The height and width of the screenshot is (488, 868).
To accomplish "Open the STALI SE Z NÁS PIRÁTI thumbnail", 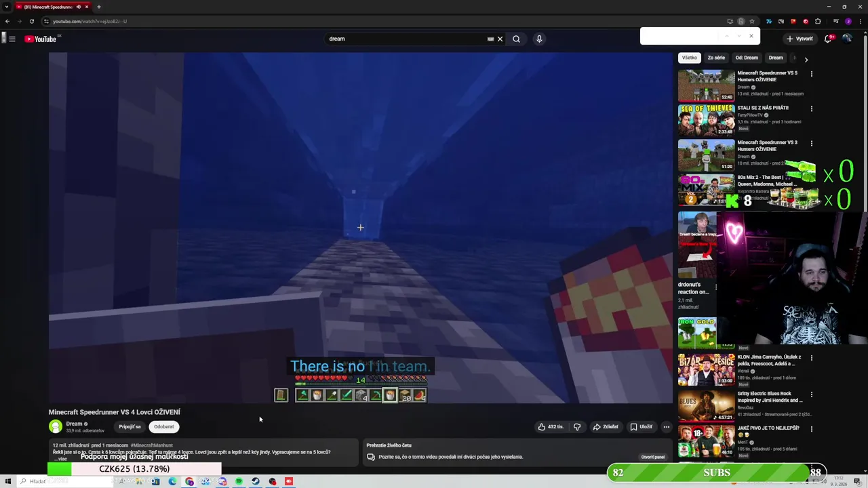I will [707, 121].
